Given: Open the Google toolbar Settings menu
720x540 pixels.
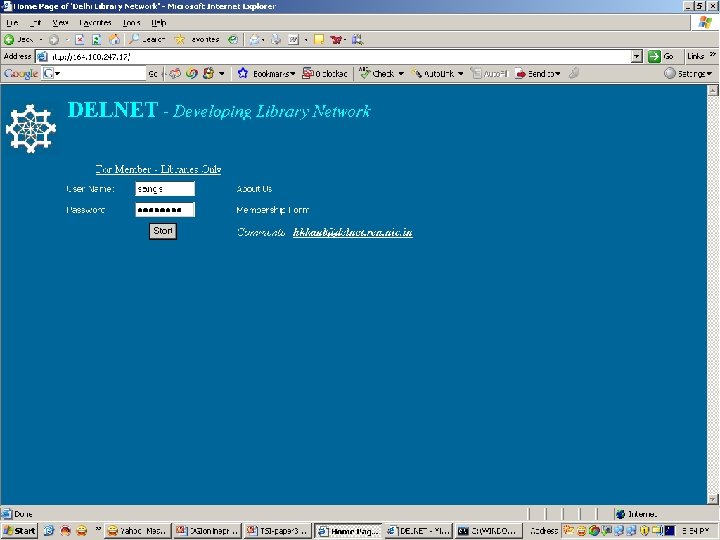Looking at the screenshot, I should click(x=688, y=73).
